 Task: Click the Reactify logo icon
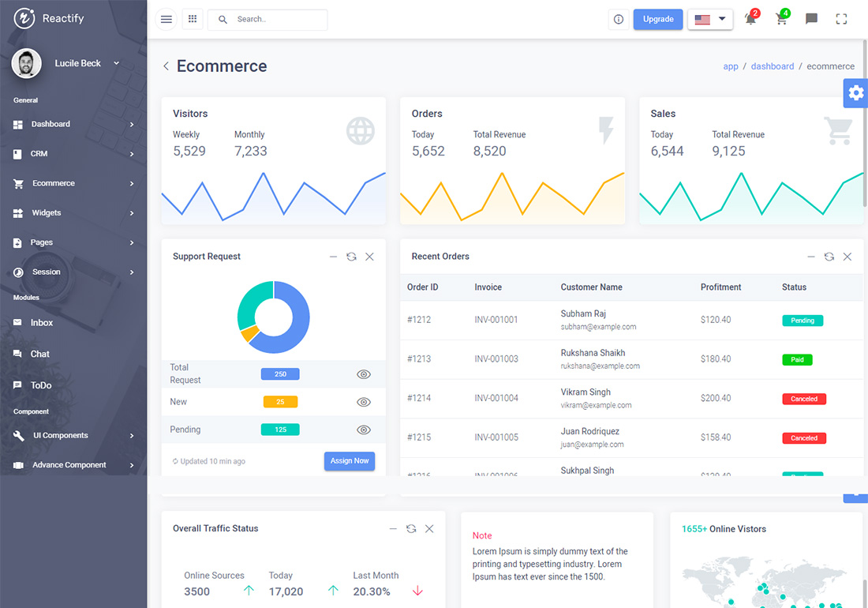24,18
